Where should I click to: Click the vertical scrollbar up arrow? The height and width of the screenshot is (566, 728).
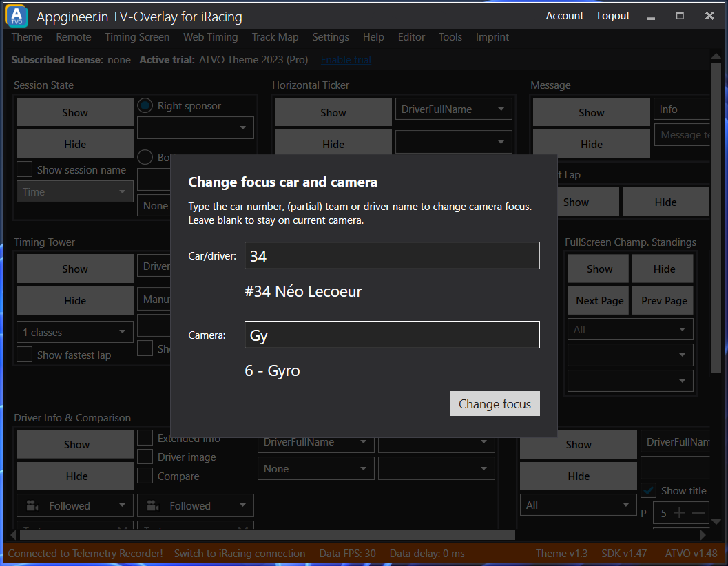[716, 56]
